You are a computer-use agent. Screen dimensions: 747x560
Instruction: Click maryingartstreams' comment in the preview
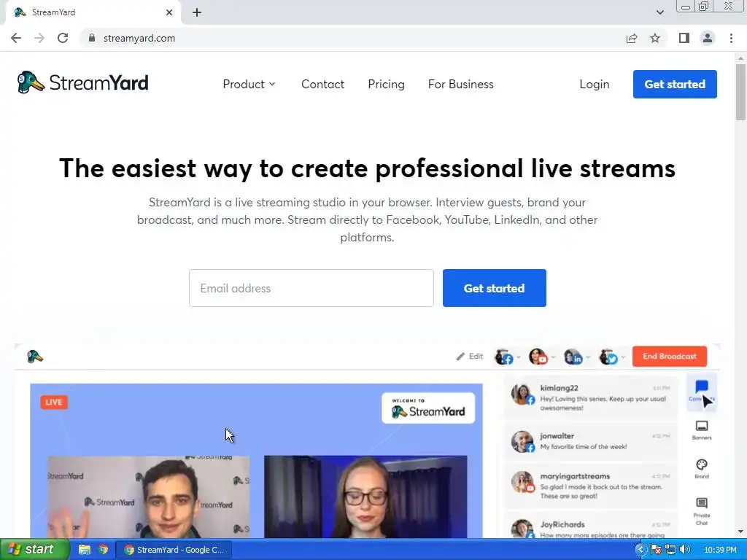point(591,485)
